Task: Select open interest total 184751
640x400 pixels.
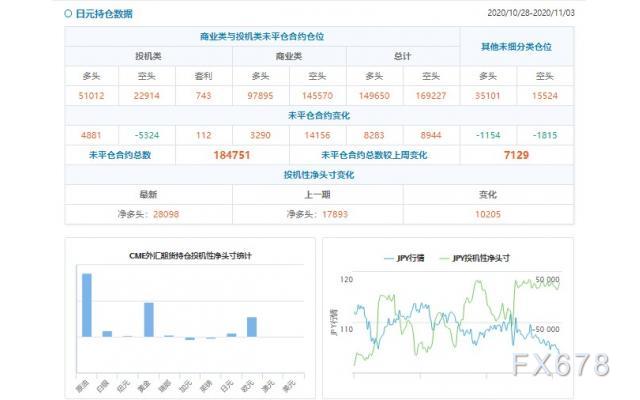Action: (232, 155)
